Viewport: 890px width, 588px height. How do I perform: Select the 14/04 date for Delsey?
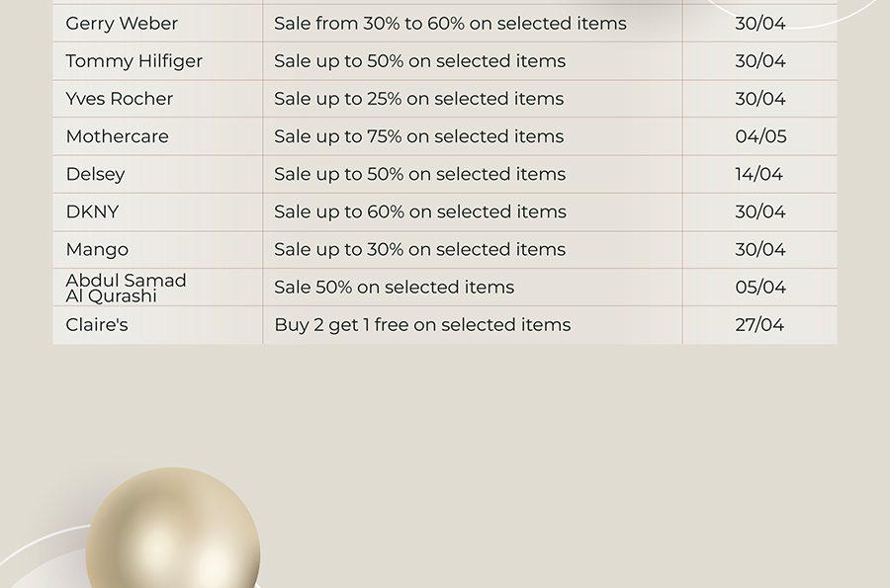(x=758, y=174)
